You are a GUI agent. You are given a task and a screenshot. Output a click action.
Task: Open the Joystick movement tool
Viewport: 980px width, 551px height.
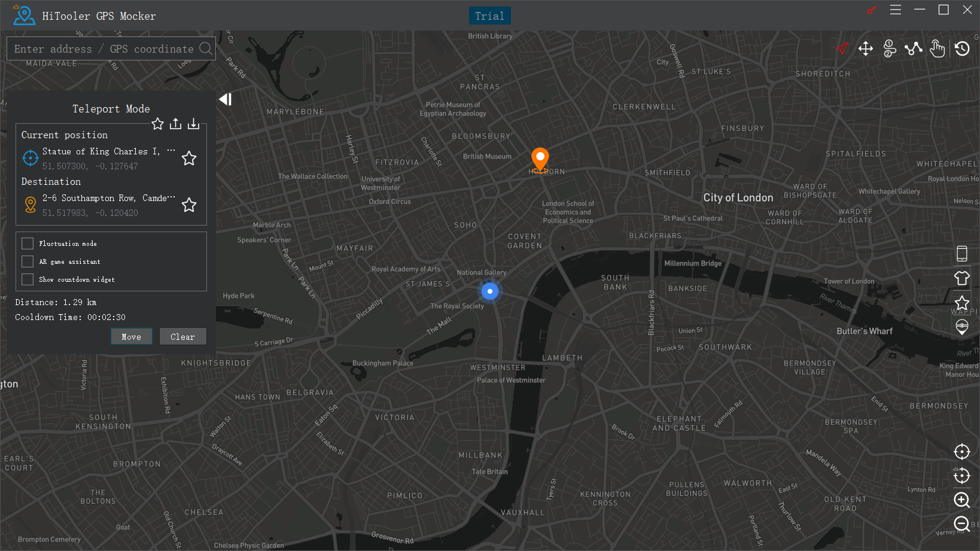point(866,48)
